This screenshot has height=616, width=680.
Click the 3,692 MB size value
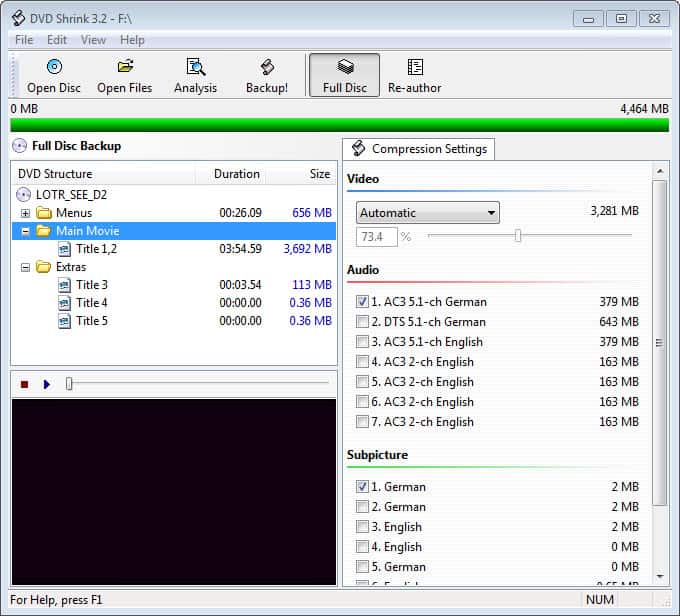pyautogui.click(x=307, y=249)
